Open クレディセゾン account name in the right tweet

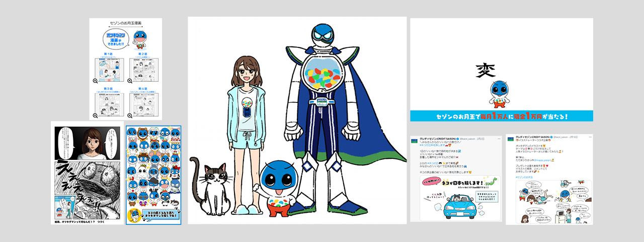[534, 138]
